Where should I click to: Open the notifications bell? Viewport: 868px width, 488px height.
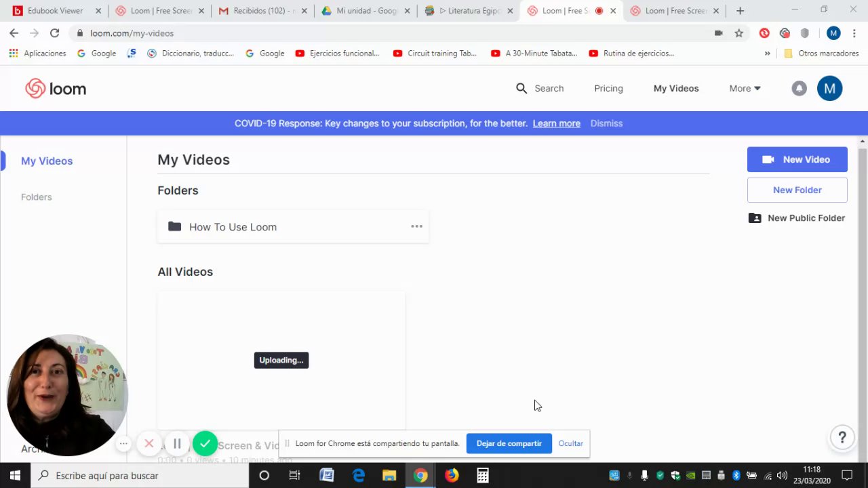point(800,88)
